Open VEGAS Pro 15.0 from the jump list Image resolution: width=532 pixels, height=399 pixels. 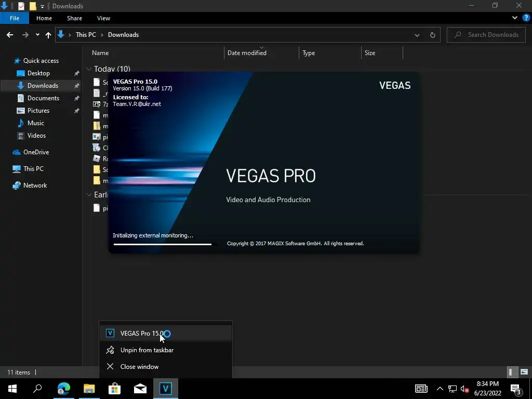[166, 333]
